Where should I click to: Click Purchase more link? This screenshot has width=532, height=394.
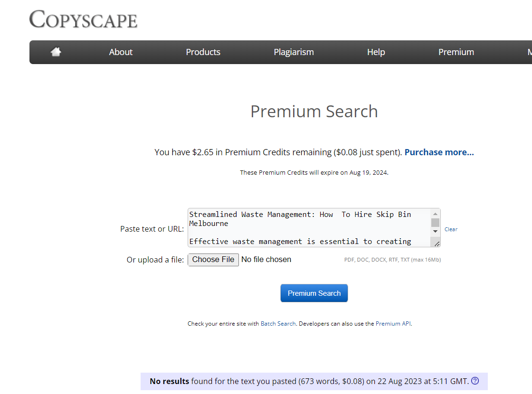coord(439,152)
